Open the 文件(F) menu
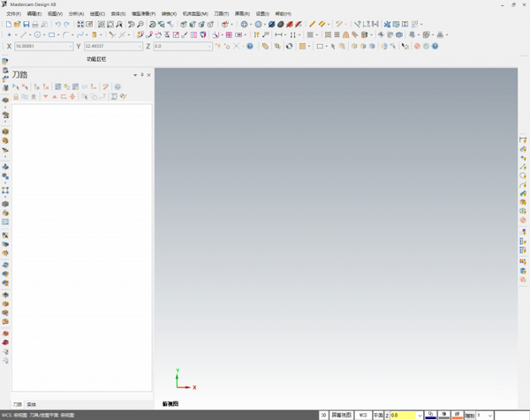The width and height of the screenshot is (530, 420). point(13,14)
